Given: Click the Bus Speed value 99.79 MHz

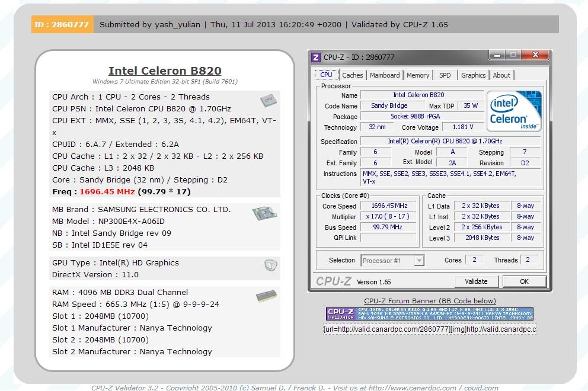Looking at the screenshot, I should (x=388, y=227).
